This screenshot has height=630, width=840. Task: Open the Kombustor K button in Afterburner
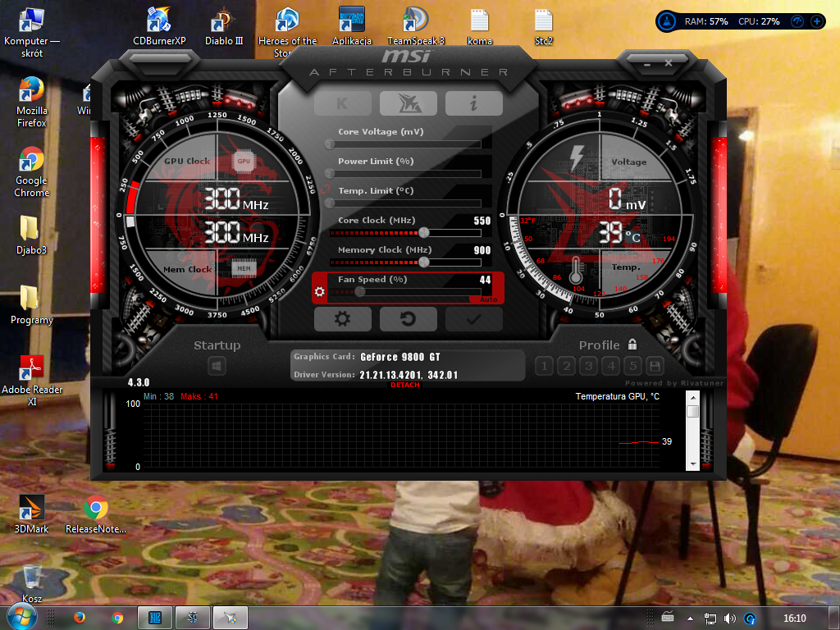point(342,103)
